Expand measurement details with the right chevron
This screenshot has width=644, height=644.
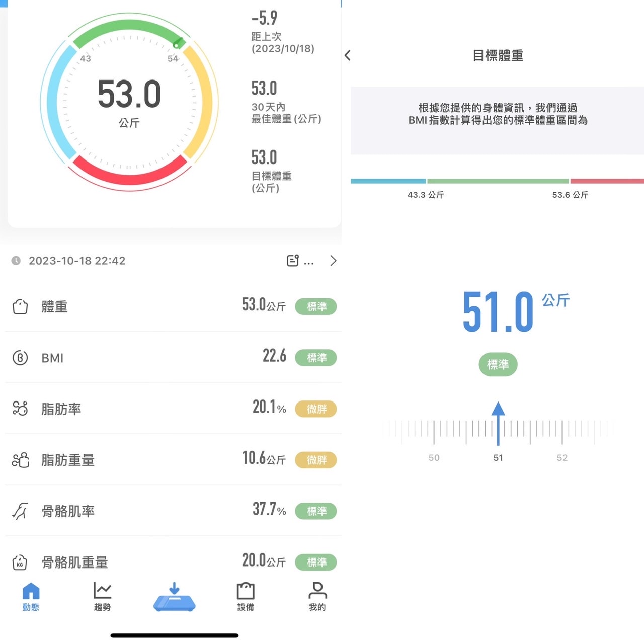coord(333,261)
